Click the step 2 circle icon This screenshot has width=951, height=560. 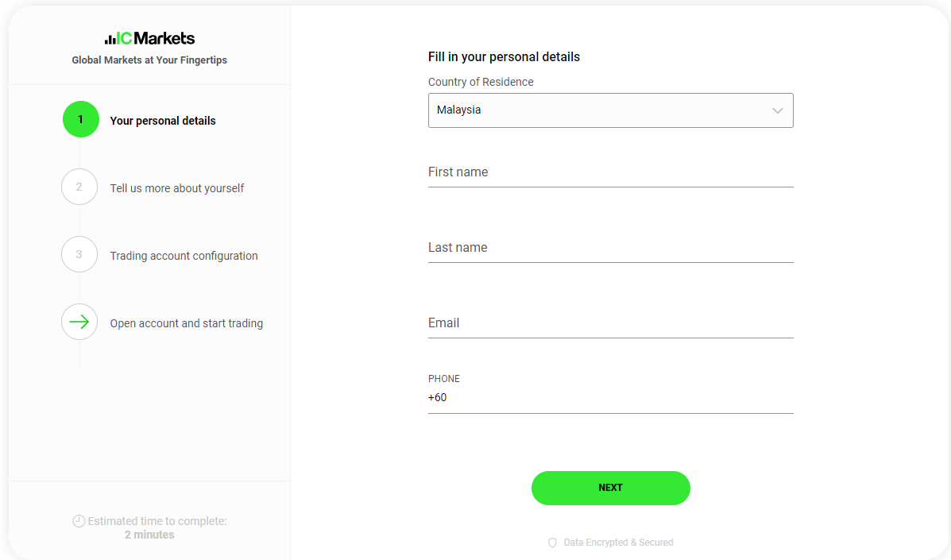79,187
